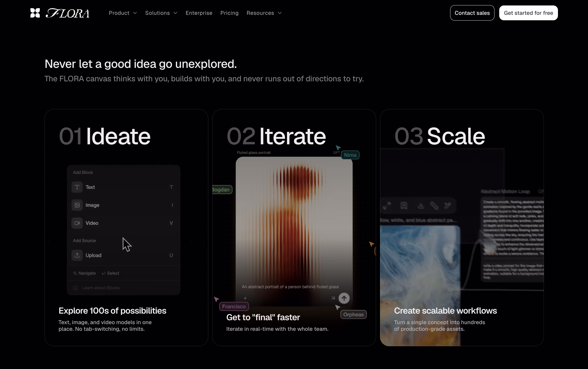This screenshot has height=369, width=588.
Task: Expand the Product dropdown chevron
Action: pos(135,13)
